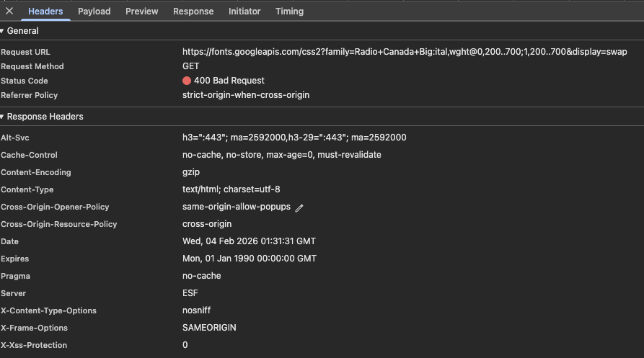Select the strict-origin-when-cross-origin referrer policy value
644x358 pixels.
(x=246, y=95)
